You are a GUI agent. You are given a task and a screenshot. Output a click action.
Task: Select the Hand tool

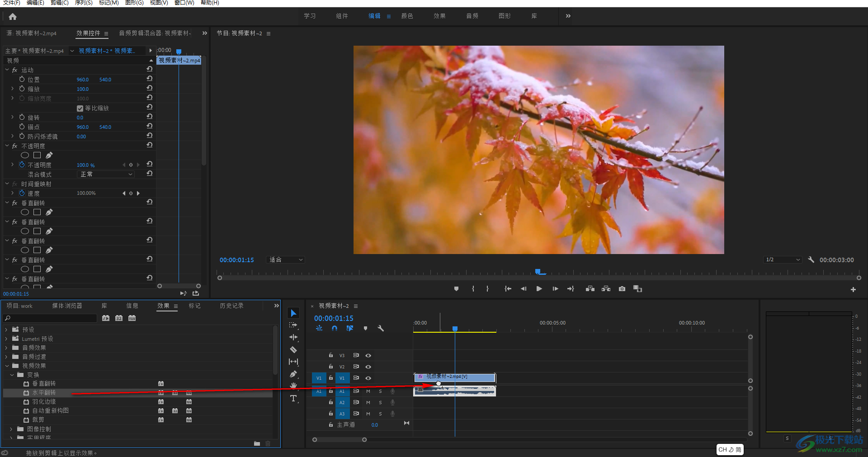point(293,386)
